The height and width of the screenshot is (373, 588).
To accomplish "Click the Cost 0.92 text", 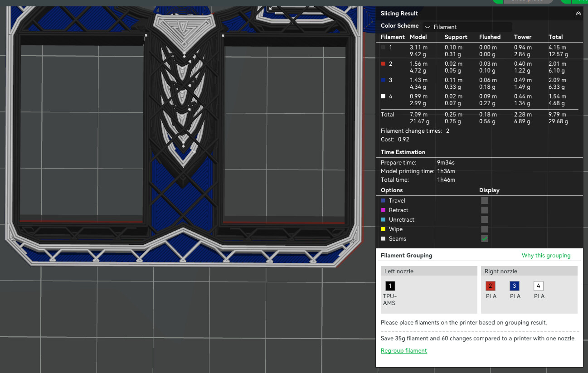I will pos(395,140).
